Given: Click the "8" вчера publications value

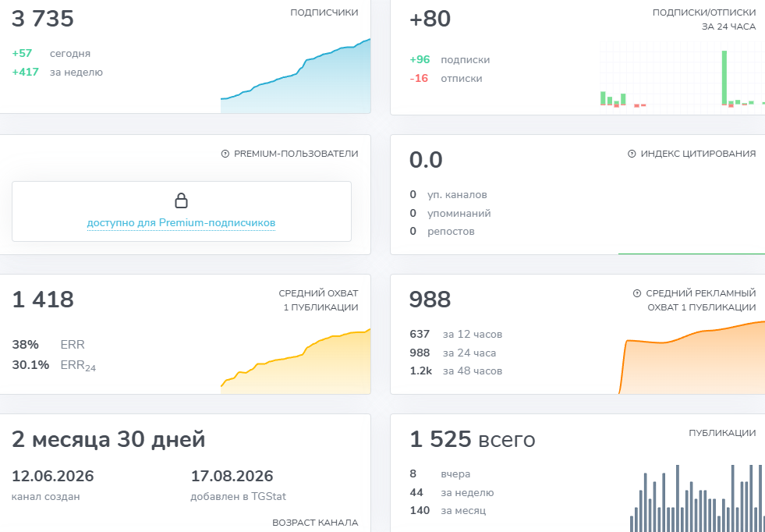Looking at the screenshot, I should point(413,474).
